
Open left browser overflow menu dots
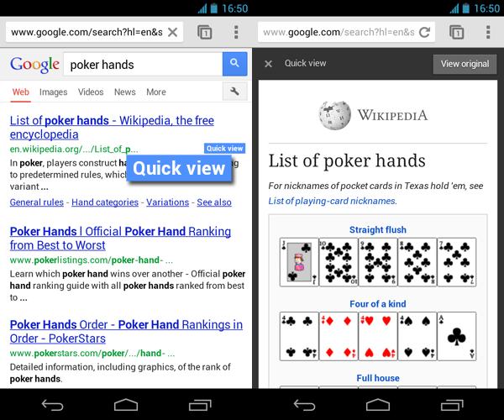(x=236, y=32)
